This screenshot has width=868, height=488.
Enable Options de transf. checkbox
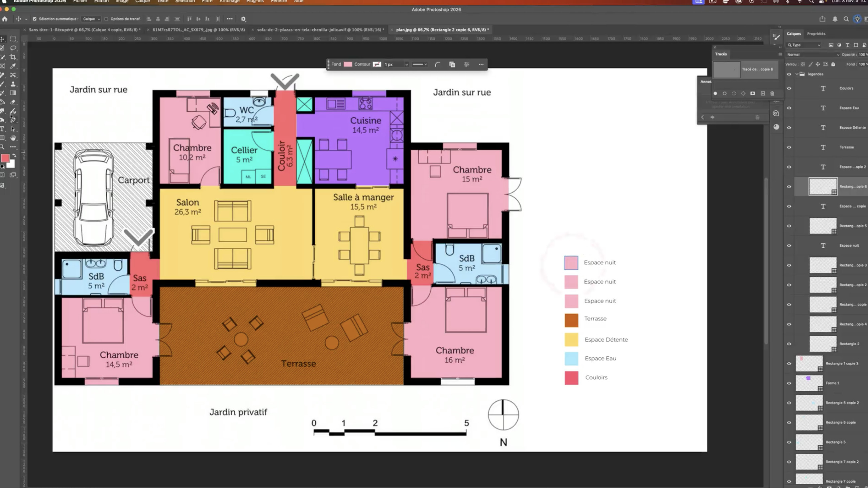pos(106,19)
